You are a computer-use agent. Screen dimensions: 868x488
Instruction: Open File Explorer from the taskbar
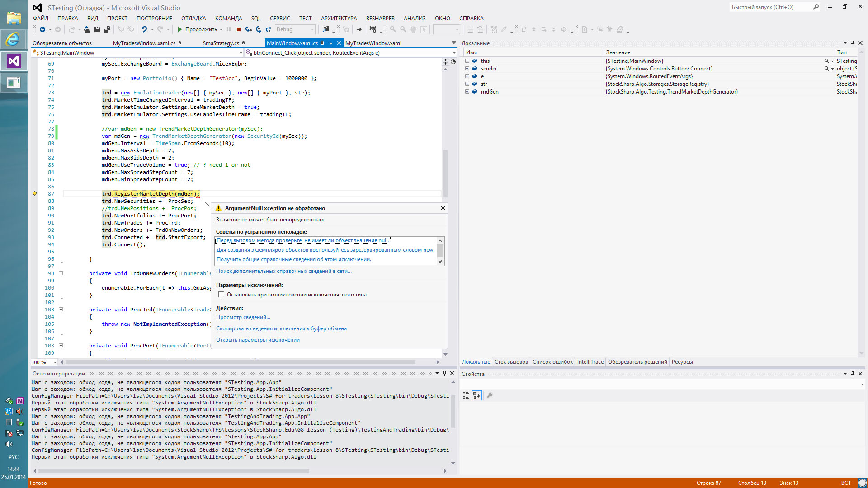14,18
